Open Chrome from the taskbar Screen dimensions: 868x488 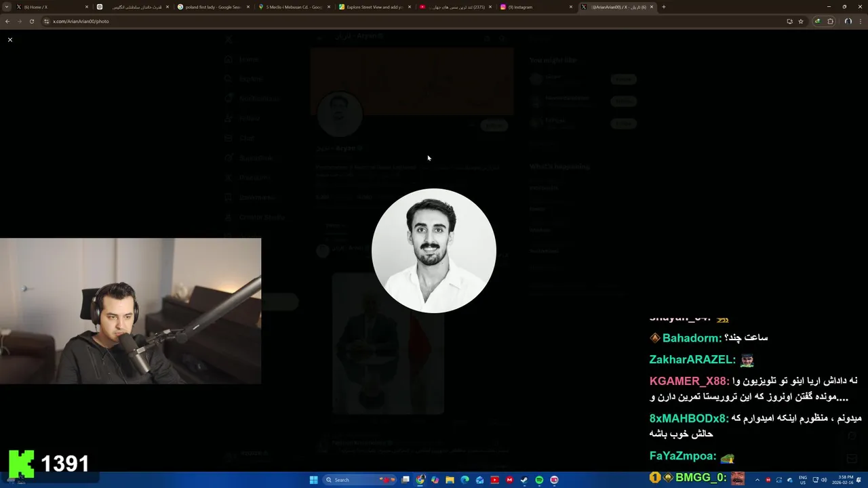(420, 480)
